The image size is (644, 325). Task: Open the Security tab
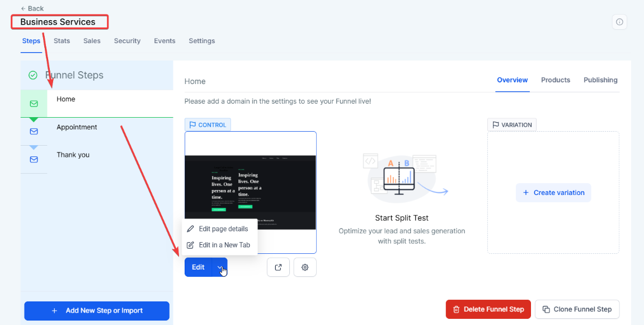tap(128, 41)
